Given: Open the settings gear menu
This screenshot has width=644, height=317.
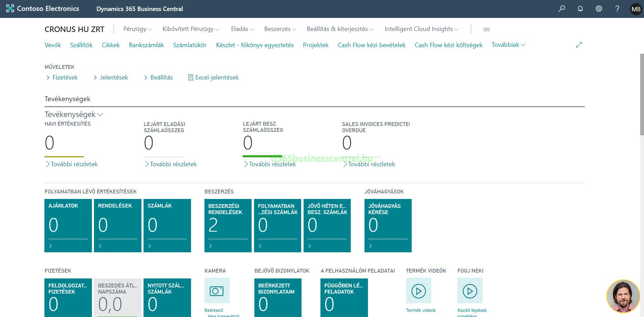Looking at the screenshot, I should pos(599,9).
